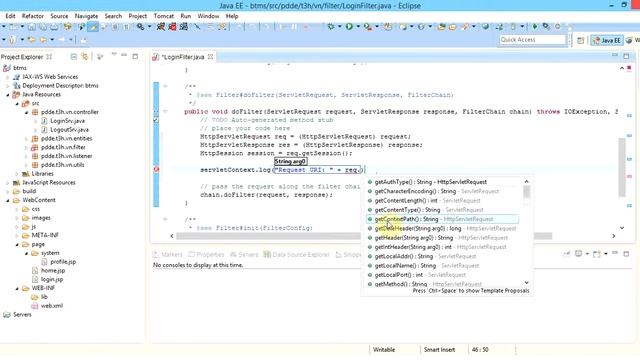Click the Save toolbar icon
640x360 pixels.
(x=32, y=27)
